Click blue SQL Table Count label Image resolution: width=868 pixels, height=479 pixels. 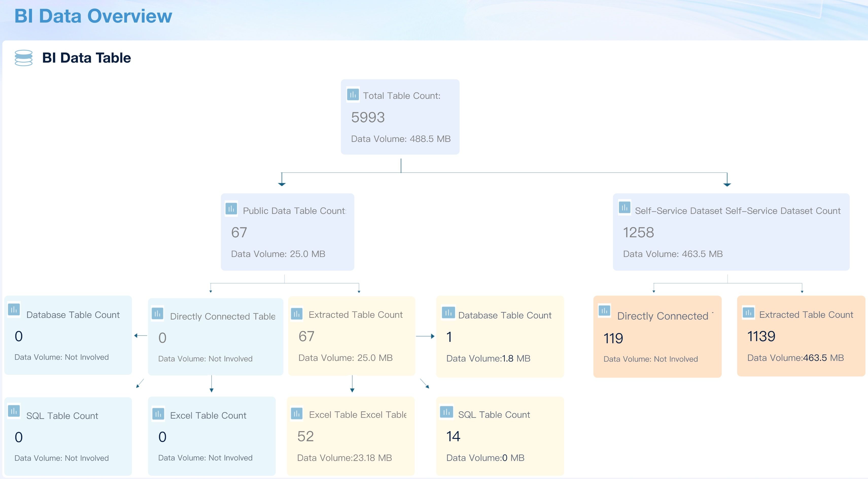(x=62, y=416)
